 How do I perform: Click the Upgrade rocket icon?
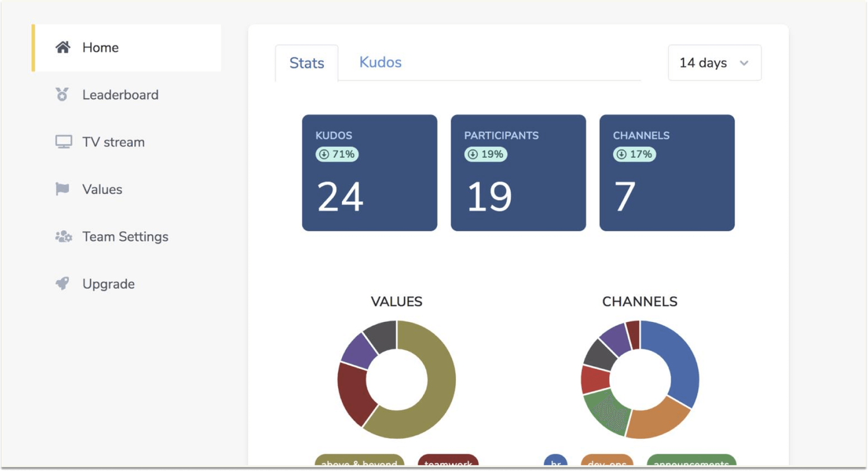click(63, 283)
